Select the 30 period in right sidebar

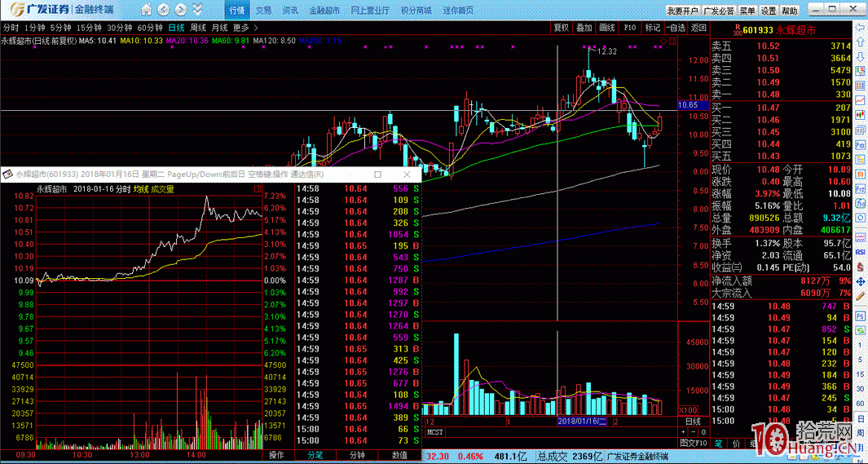click(x=860, y=389)
